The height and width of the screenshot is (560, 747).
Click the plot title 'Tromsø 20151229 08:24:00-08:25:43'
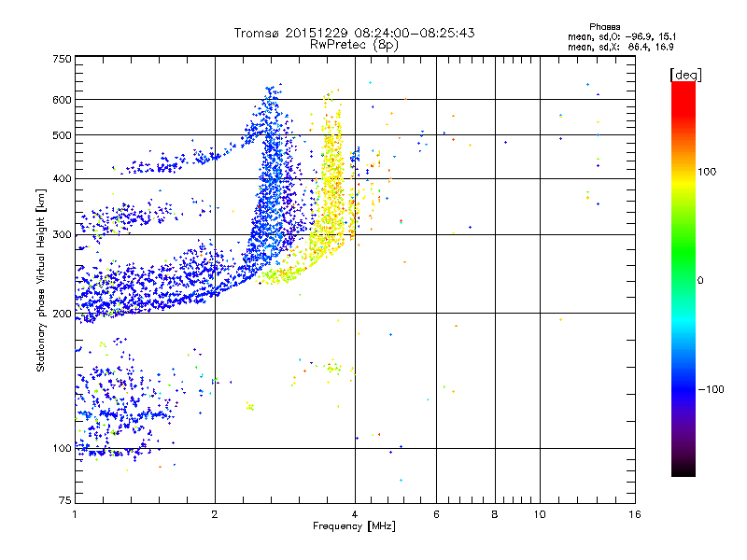354,33
